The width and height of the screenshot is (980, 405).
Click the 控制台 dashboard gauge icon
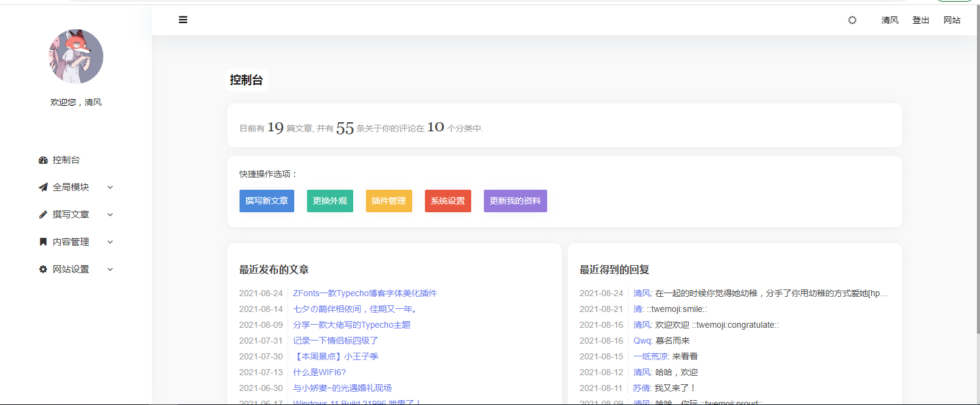(43, 160)
